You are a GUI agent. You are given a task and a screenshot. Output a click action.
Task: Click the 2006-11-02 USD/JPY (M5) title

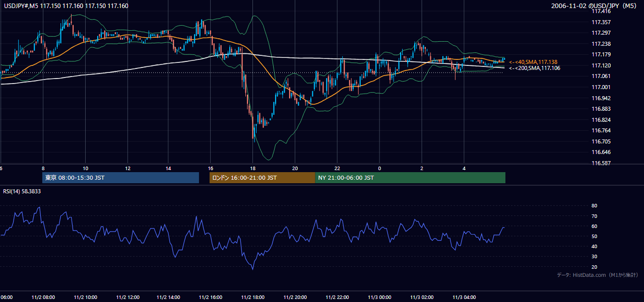(595, 6)
